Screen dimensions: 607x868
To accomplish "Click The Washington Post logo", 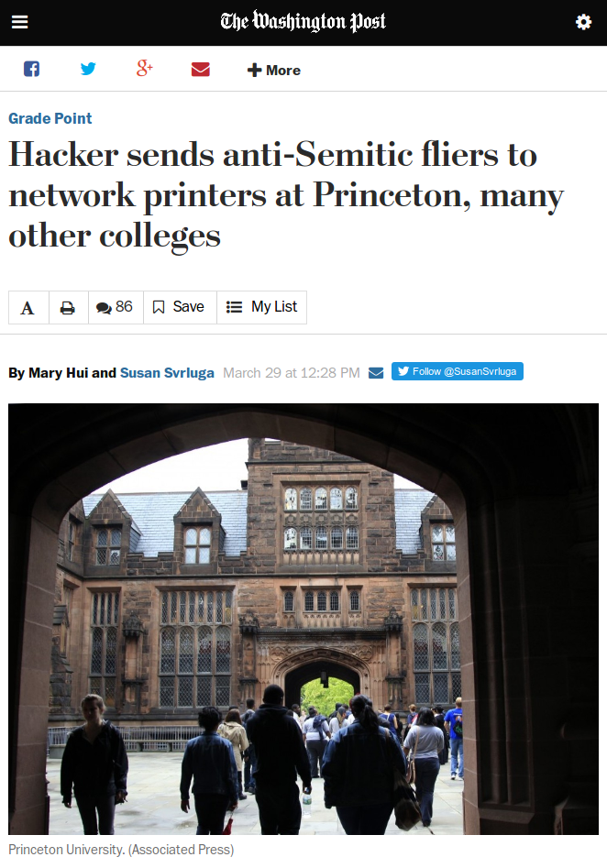I will pos(303,22).
